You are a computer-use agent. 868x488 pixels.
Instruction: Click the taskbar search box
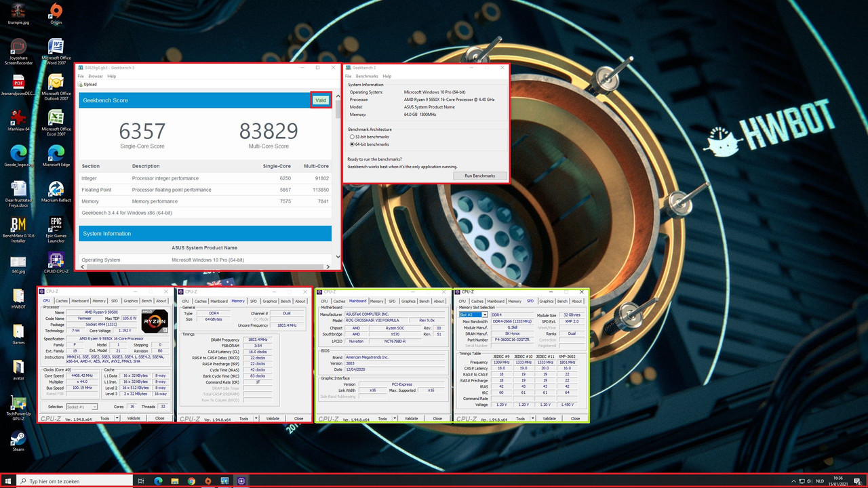(75, 481)
